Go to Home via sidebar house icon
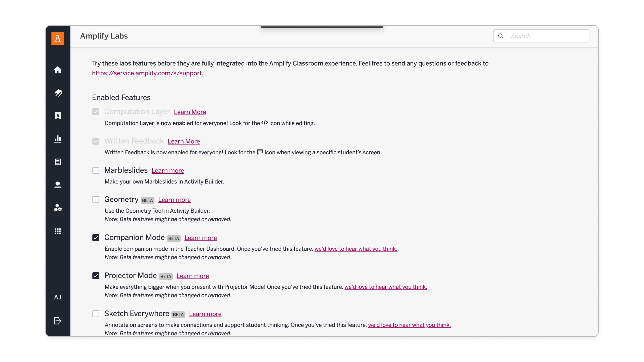Viewport: 644px width, 362px height. [x=58, y=70]
